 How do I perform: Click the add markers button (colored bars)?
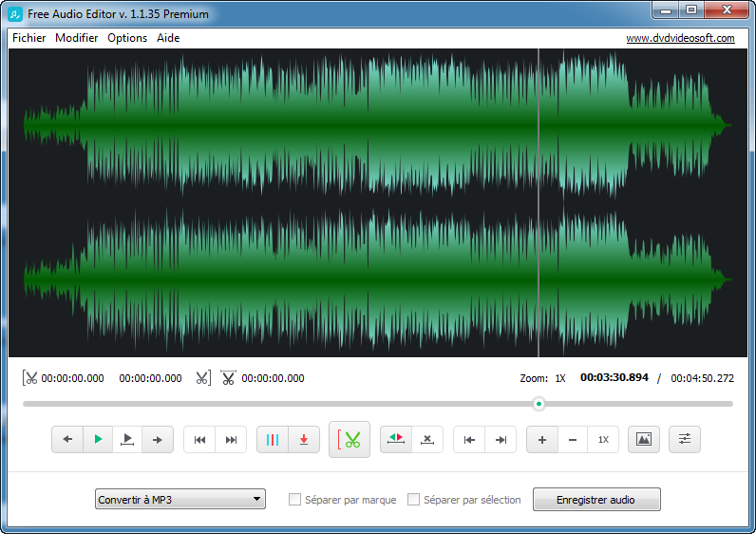click(x=273, y=439)
